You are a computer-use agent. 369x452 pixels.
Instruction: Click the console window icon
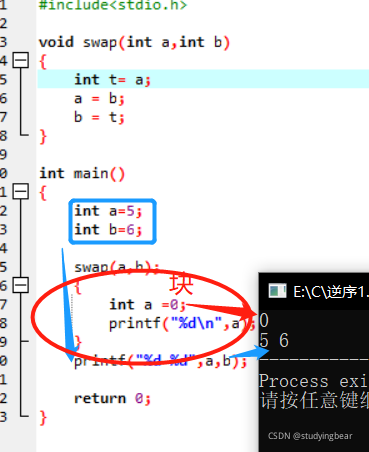(x=277, y=291)
